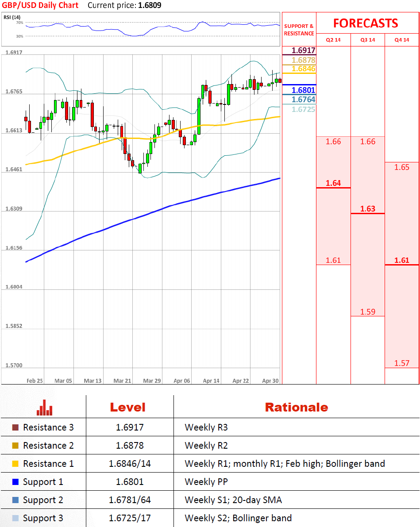Click the 1.6846/14 level cell
The width and height of the screenshot is (420, 527).
pyautogui.click(x=130, y=464)
